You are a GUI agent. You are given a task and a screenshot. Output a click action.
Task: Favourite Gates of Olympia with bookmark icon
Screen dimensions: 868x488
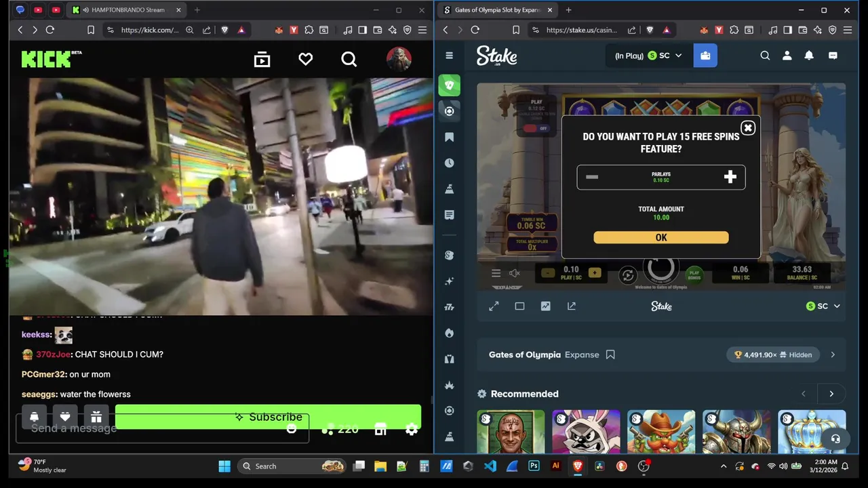click(x=610, y=354)
